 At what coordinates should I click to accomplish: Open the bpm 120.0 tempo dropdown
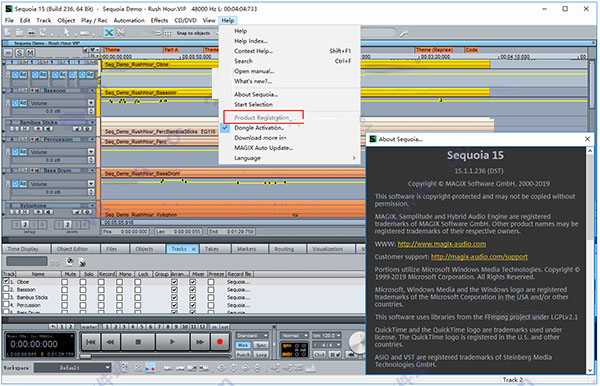click(x=326, y=336)
